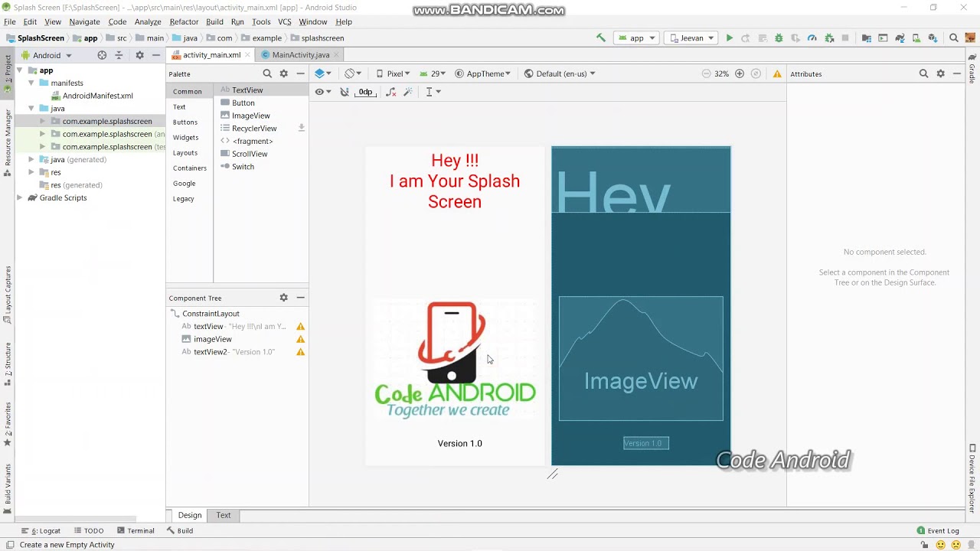Open the SDK Manager icon

point(933,37)
